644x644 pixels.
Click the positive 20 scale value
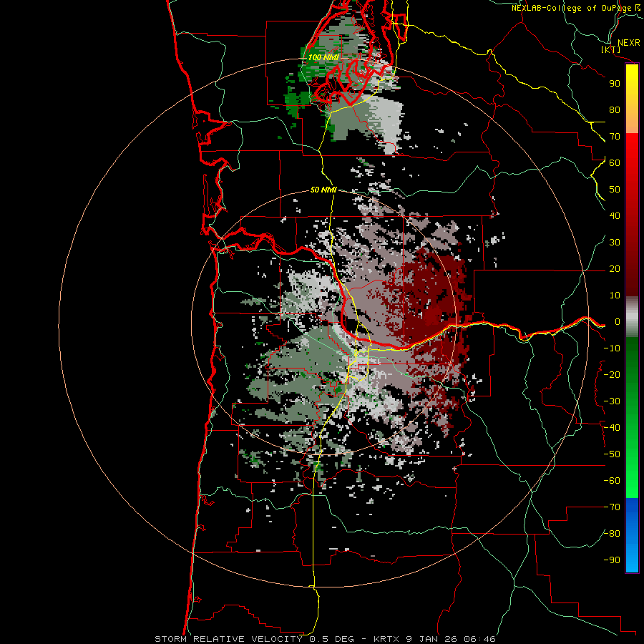point(615,268)
